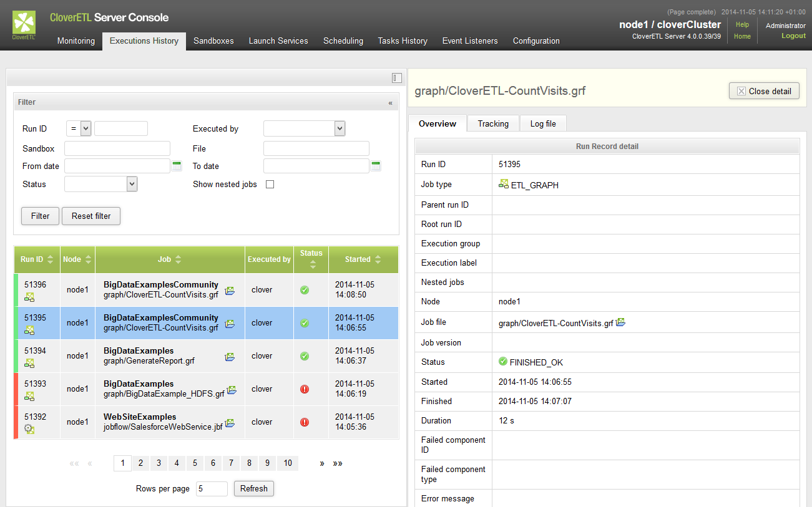
Task: Go to page 2 of results
Action: pyautogui.click(x=140, y=463)
